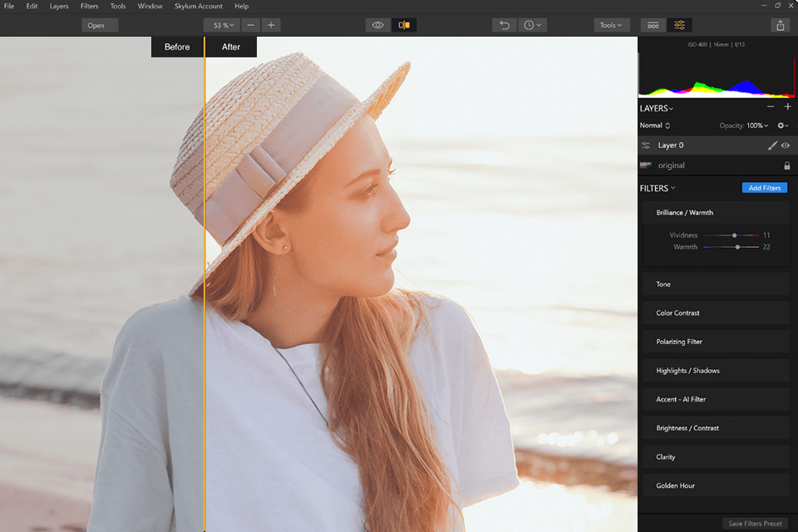Toggle the before/after compare view button

point(404,25)
